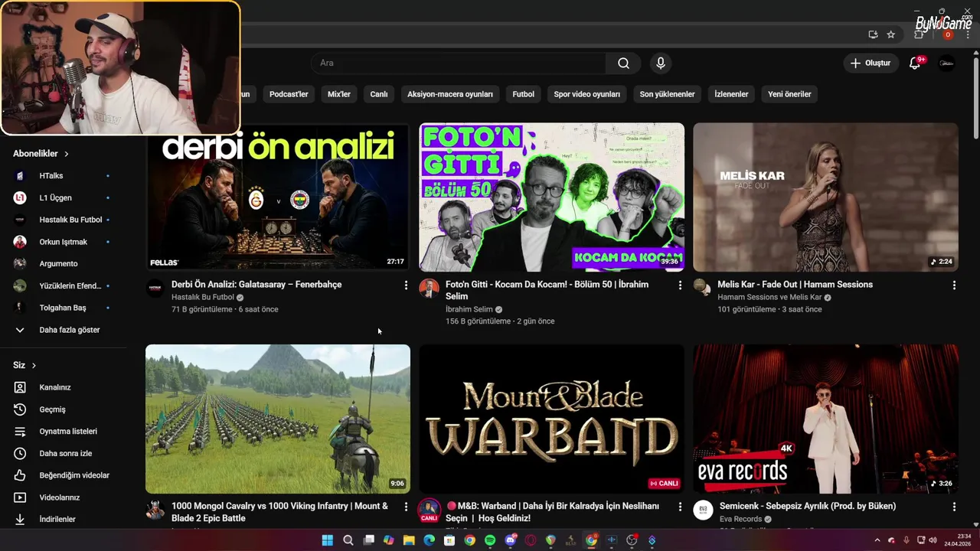Select Spor video oyunları filter chip
This screenshot has width=980, height=551.
pyautogui.click(x=587, y=94)
